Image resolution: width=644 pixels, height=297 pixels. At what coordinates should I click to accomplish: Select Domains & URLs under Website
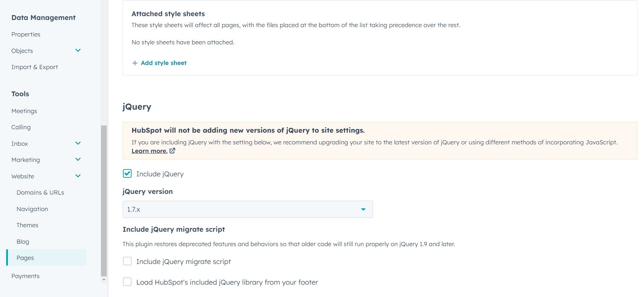40,192
